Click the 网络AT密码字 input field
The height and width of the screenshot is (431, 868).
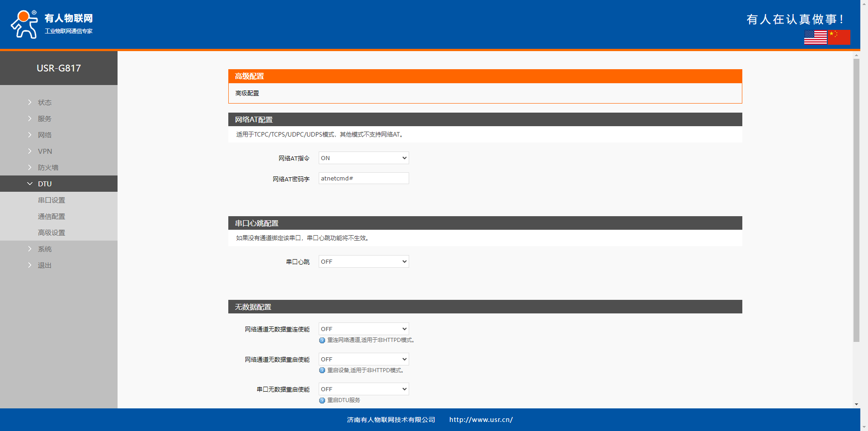(x=363, y=179)
